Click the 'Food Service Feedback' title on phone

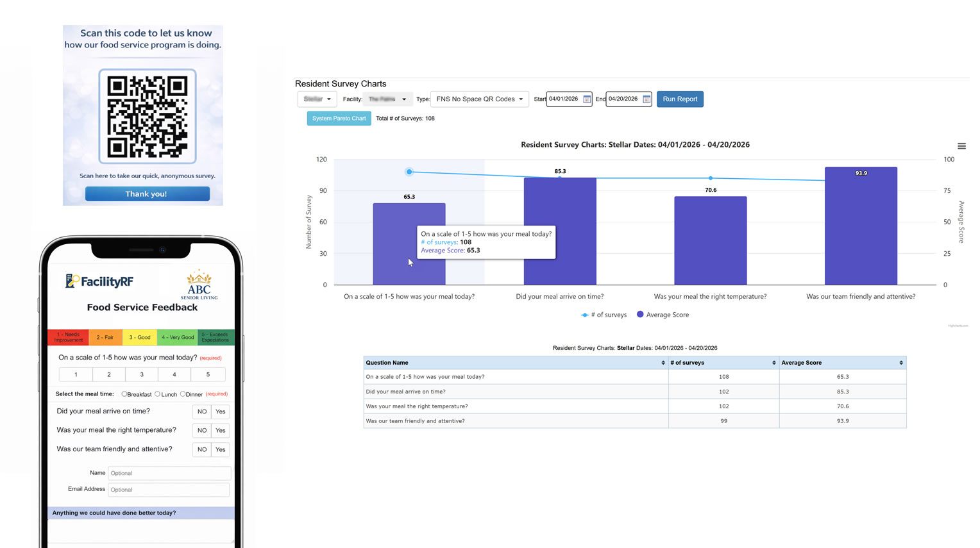(x=142, y=308)
